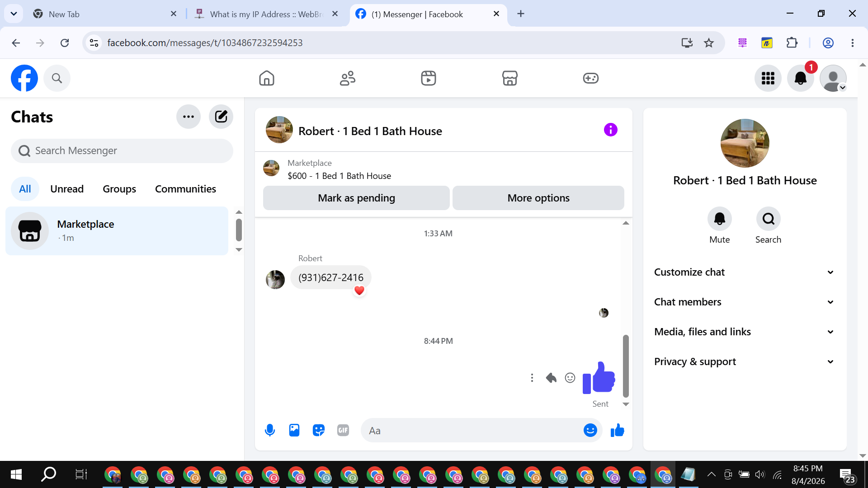
Task: React to the sent thumbs-up with emoji
Action: coord(570,378)
